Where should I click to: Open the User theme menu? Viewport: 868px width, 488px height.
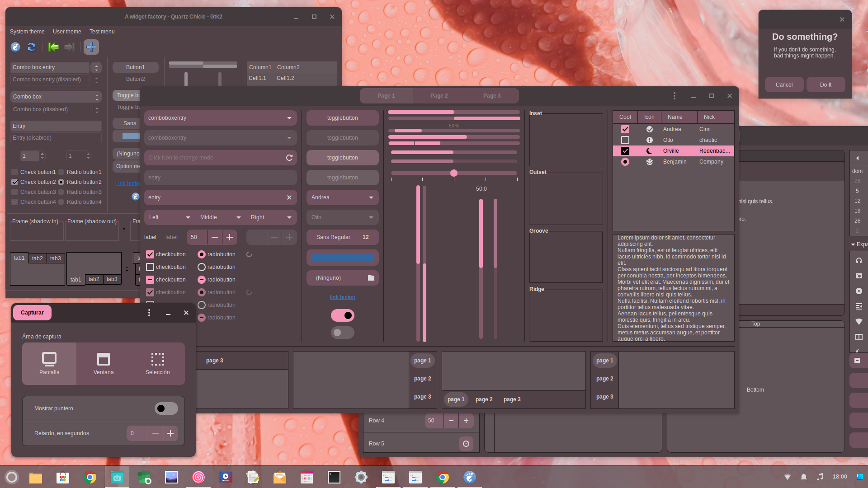67,32
